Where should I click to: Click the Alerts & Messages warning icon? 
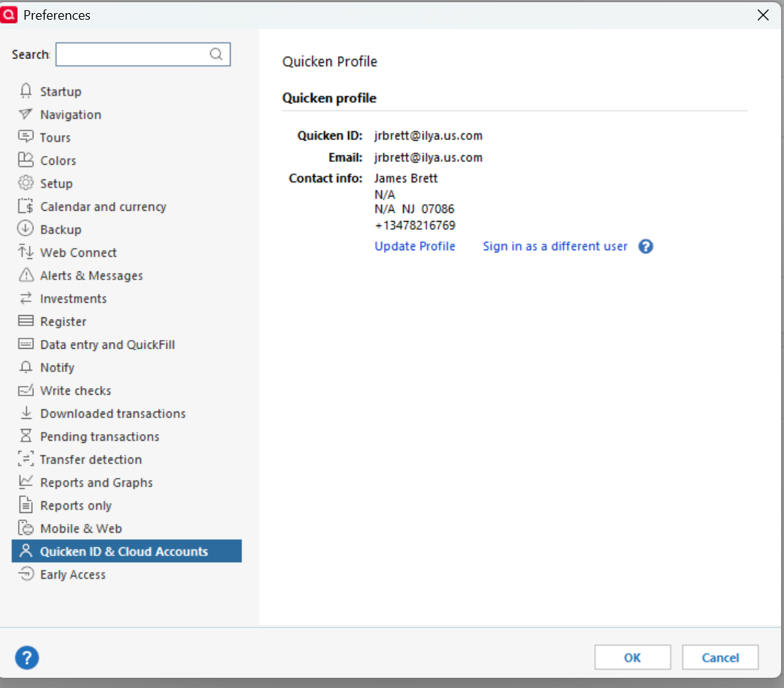click(x=26, y=275)
